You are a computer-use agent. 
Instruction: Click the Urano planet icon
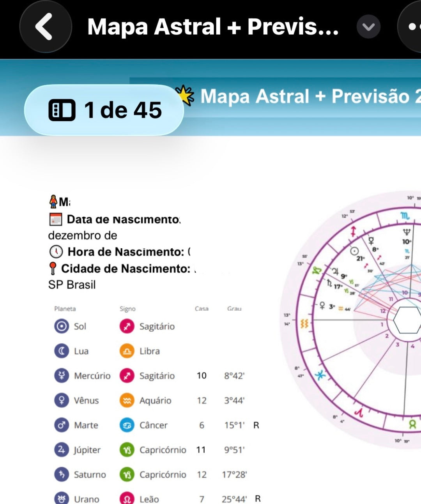pos(61,498)
